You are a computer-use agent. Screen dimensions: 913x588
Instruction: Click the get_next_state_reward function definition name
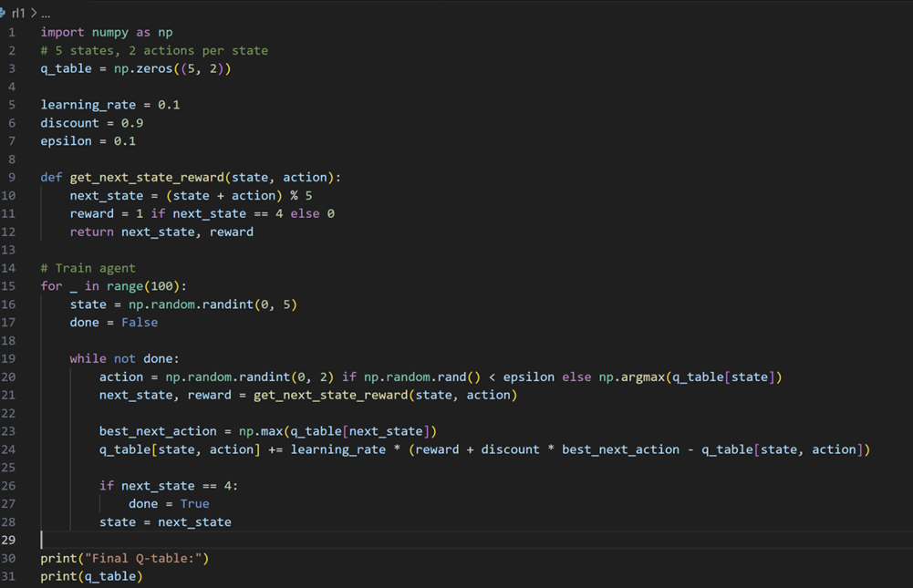point(147,177)
